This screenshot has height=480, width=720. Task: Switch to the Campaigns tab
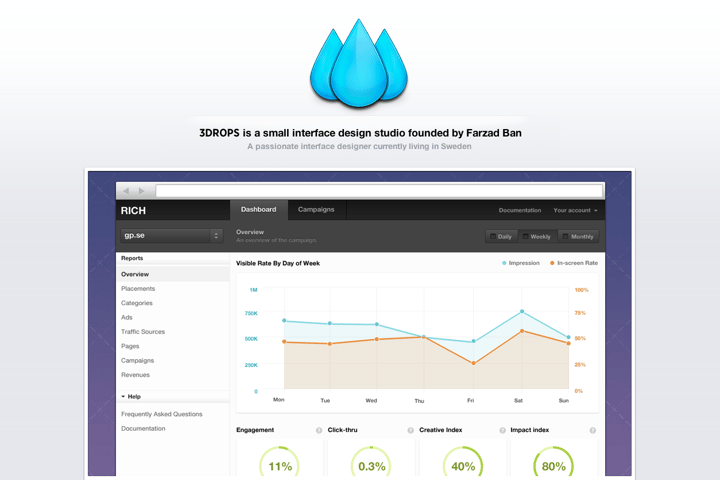316,209
